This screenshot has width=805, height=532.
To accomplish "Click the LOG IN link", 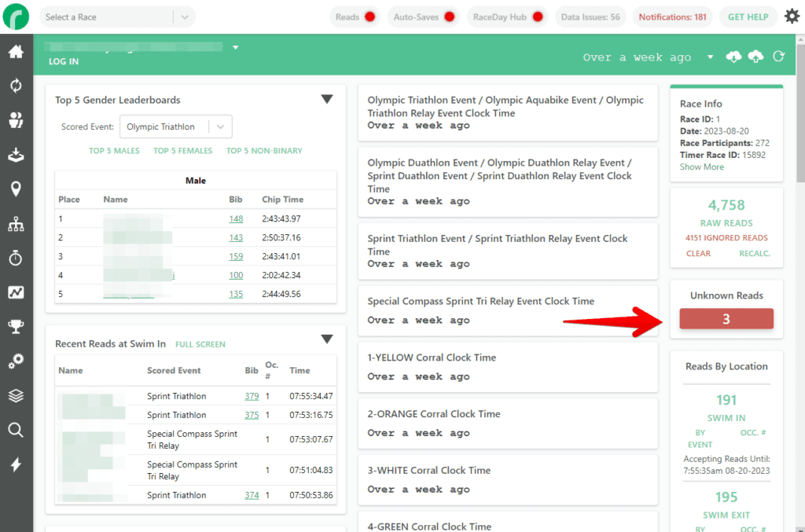I will pos(64,61).
